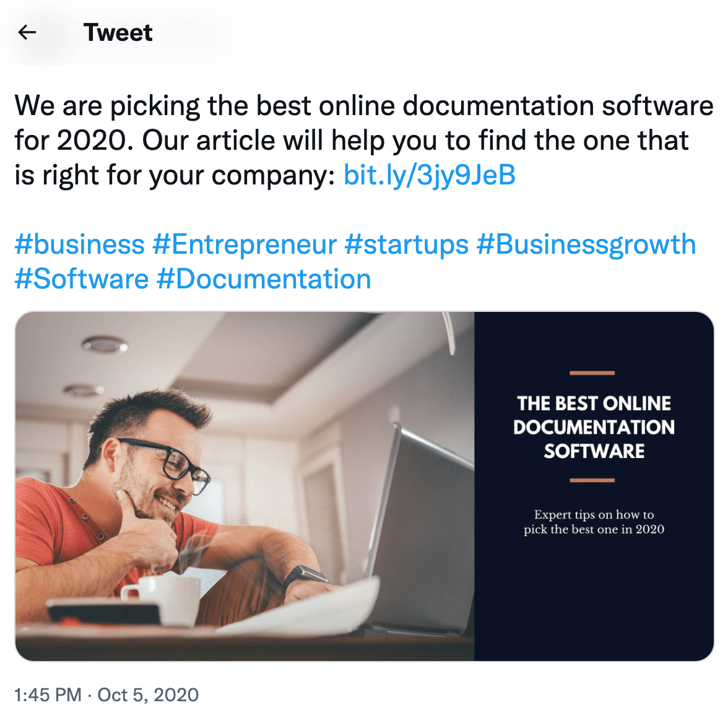Click the Oct 5, 2020 date

pos(148,694)
